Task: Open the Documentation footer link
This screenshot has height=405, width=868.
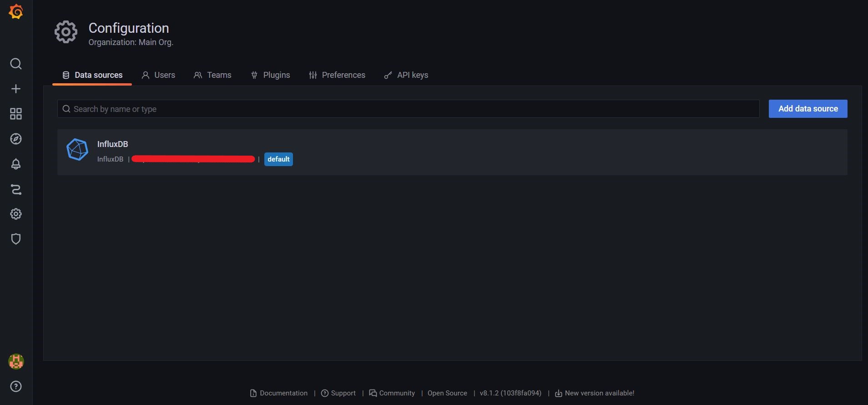Action: pos(279,393)
